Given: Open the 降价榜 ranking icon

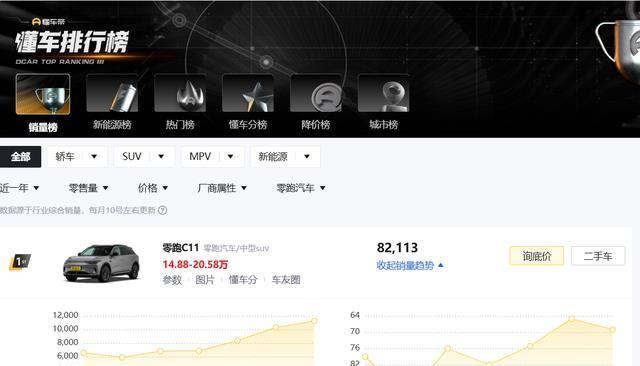Looking at the screenshot, I should [x=316, y=93].
